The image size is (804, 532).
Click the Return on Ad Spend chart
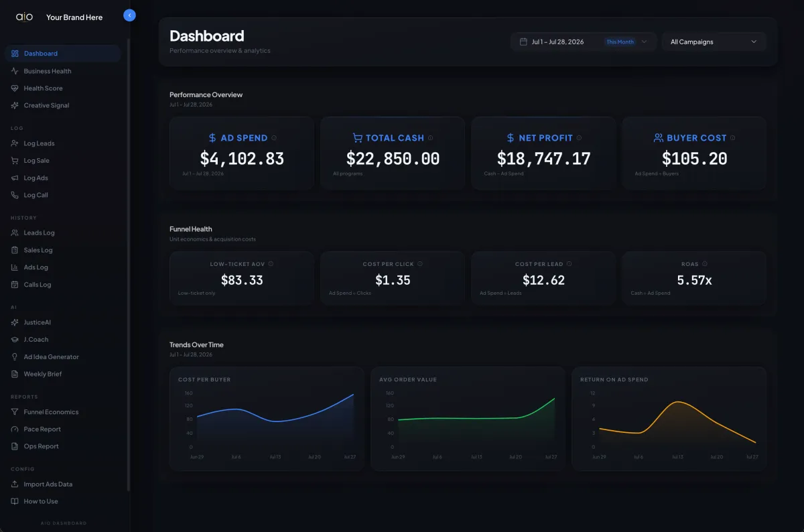tap(669, 419)
